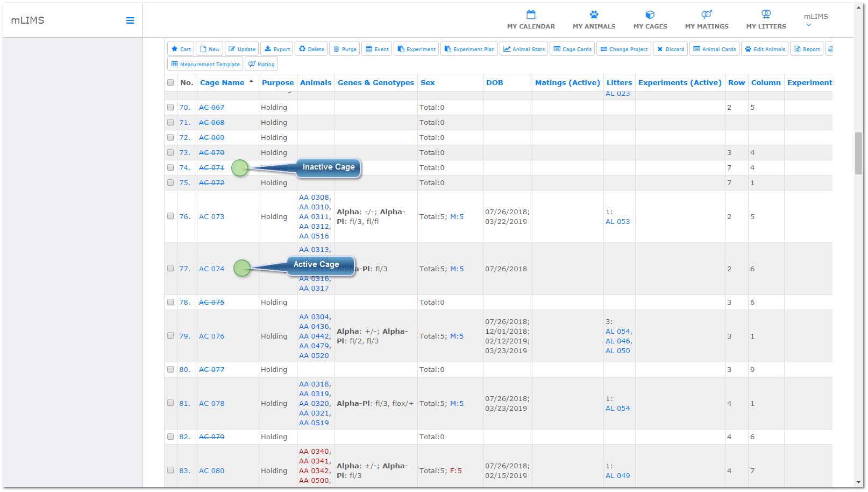The image size is (868, 492).
Task: Toggle the select-all checkbox in table header
Action: coord(170,82)
